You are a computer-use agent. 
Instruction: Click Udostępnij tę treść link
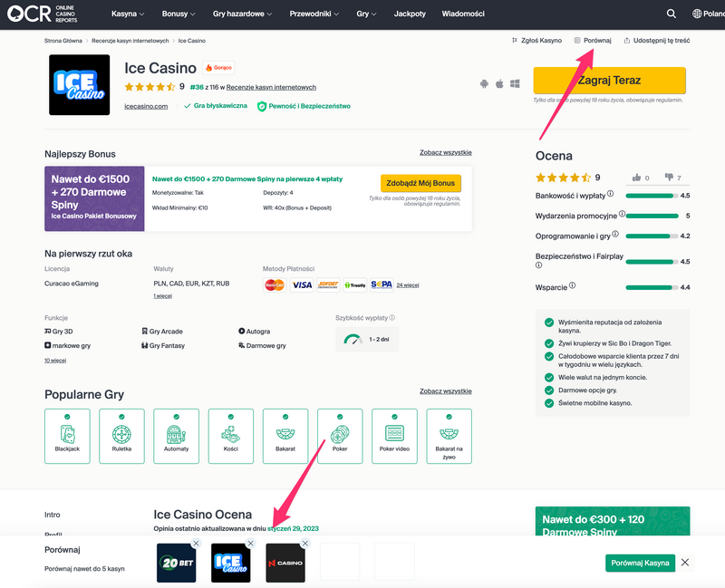tap(656, 41)
